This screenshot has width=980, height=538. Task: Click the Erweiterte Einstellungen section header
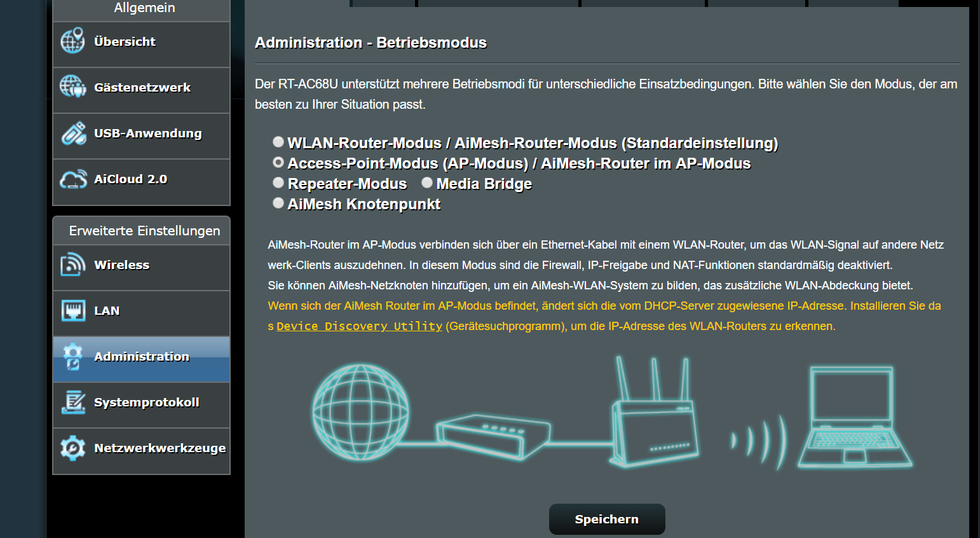(x=144, y=231)
